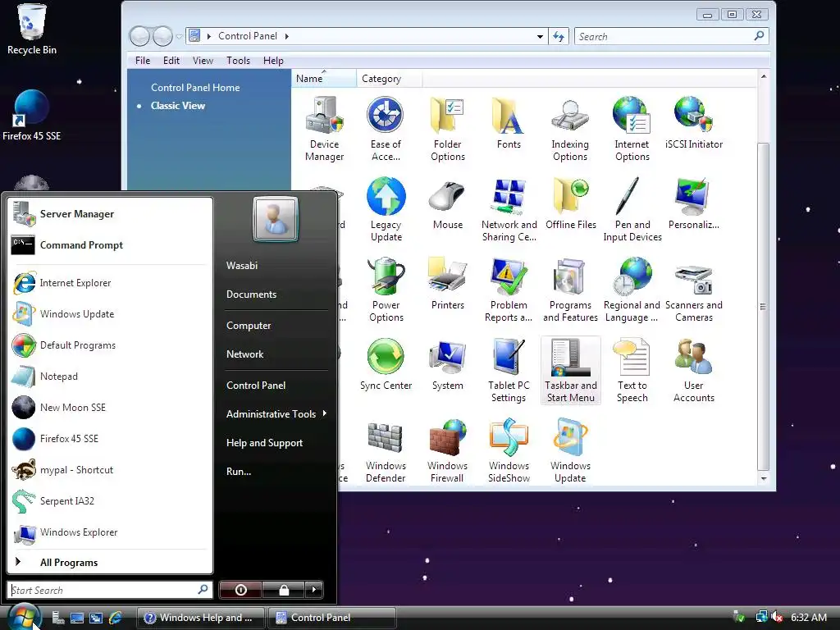Open the Help menu
The height and width of the screenshot is (630, 840).
tap(273, 61)
